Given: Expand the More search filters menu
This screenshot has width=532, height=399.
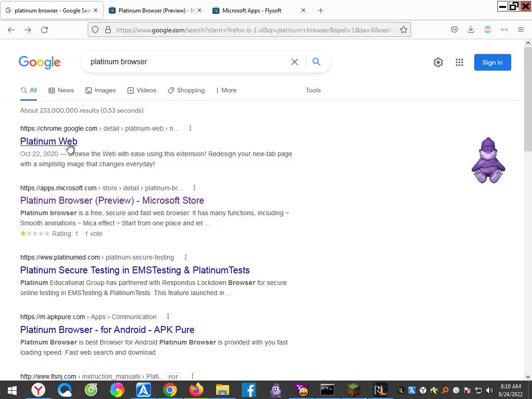Looking at the screenshot, I should (226, 90).
